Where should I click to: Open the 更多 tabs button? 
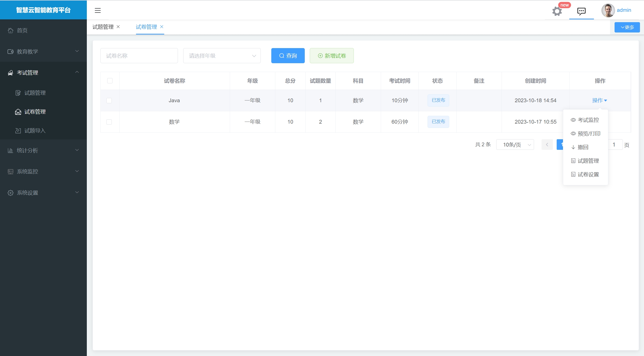(x=627, y=27)
